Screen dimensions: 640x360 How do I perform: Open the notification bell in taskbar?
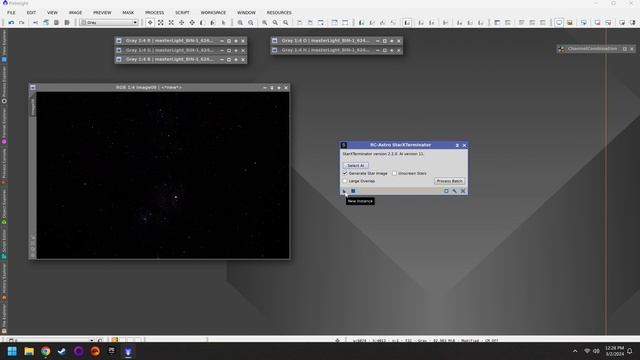(x=630, y=351)
